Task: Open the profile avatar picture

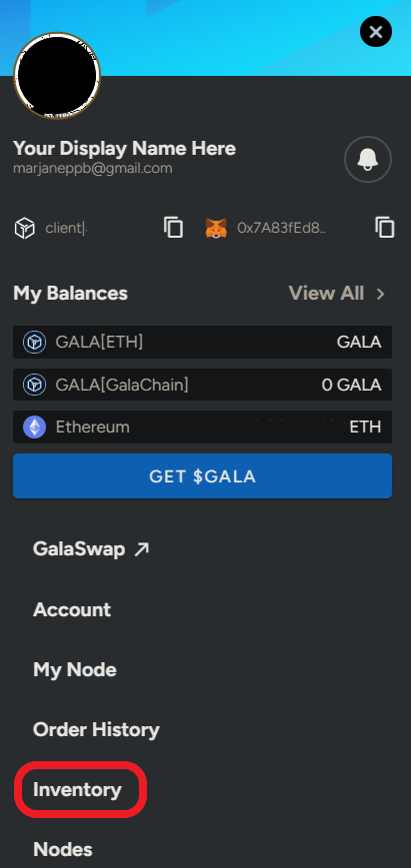Action: 57,75
